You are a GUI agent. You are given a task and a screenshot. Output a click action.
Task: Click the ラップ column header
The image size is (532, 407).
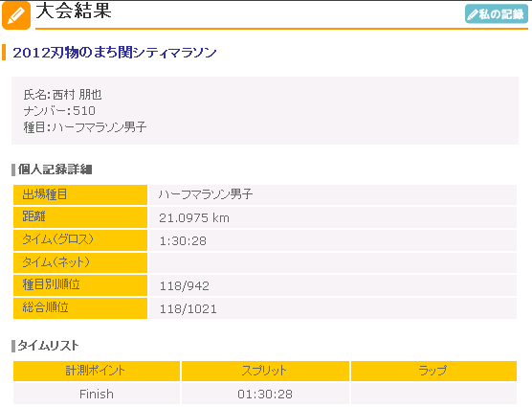[433, 371]
